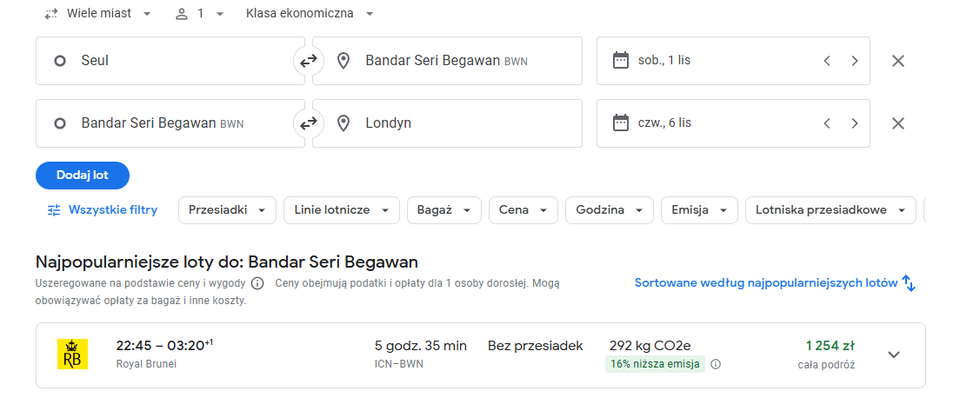Open Wiele miast trip type dropdown

pos(98,14)
